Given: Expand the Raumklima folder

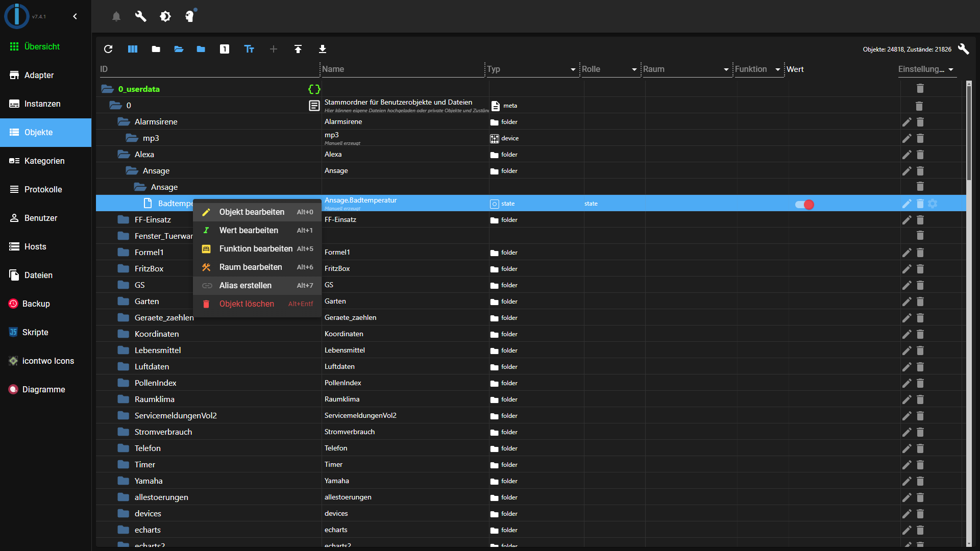Looking at the screenshot, I should [123, 399].
